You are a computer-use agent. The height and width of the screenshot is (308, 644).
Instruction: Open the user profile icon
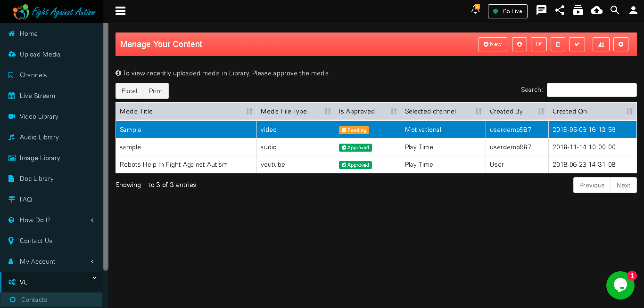(634, 10)
